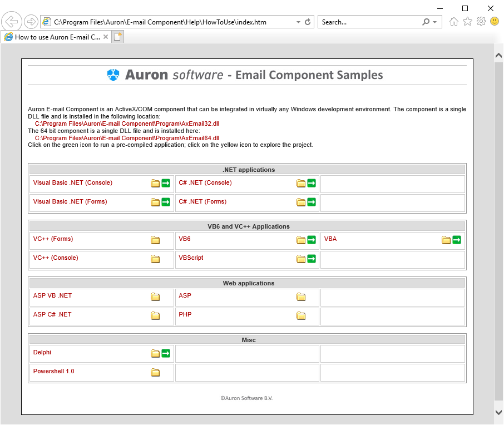Refresh the current page
The height and width of the screenshot is (425, 504).
click(308, 22)
